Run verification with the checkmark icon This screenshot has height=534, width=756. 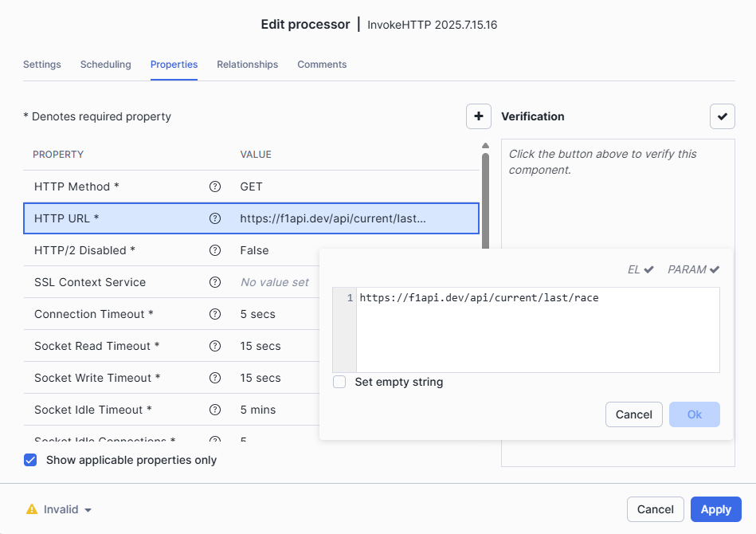722,116
